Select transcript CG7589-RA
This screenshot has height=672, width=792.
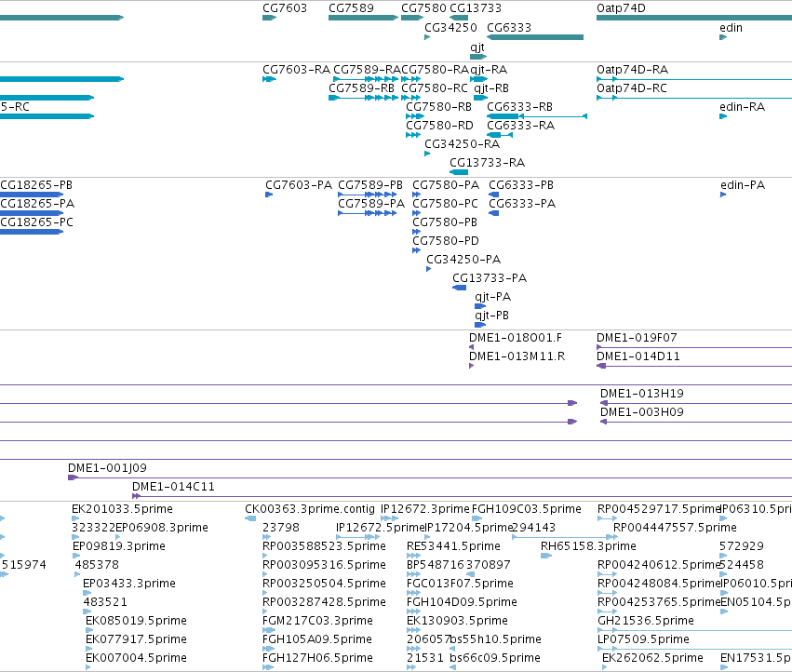367,70
